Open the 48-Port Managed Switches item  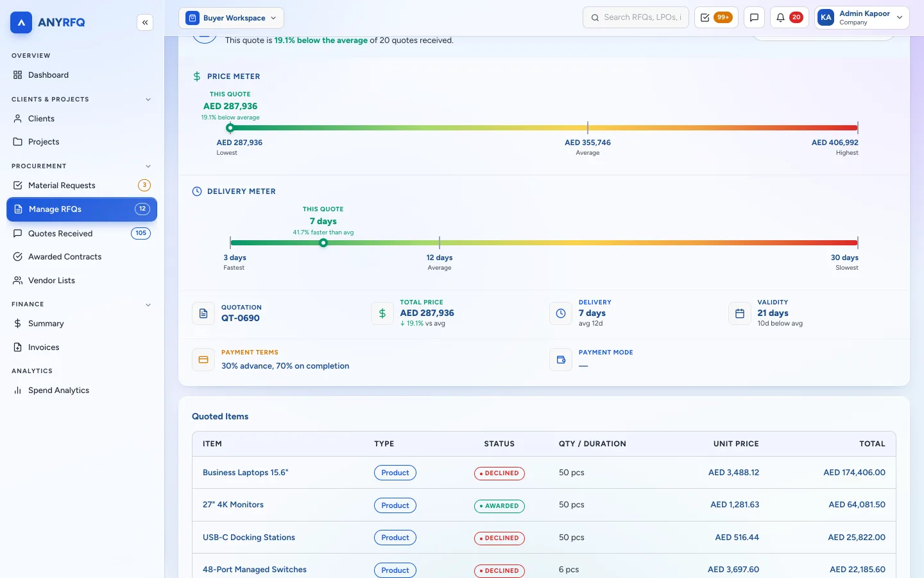click(255, 570)
